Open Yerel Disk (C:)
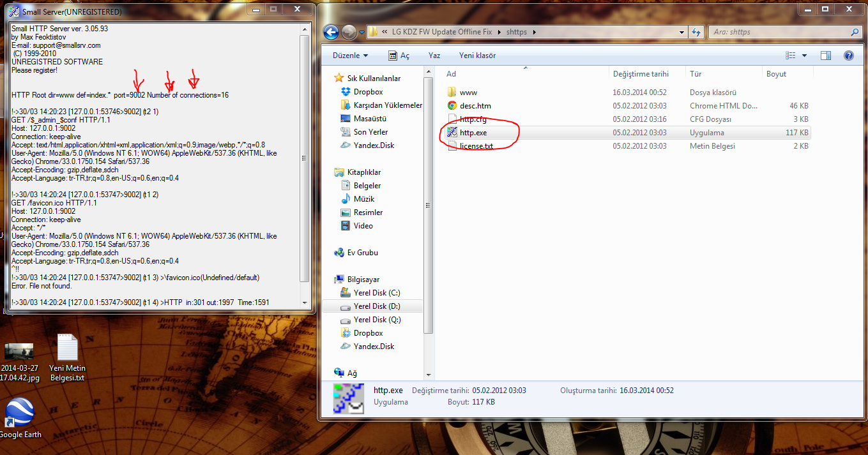 pyautogui.click(x=377, y=293)
